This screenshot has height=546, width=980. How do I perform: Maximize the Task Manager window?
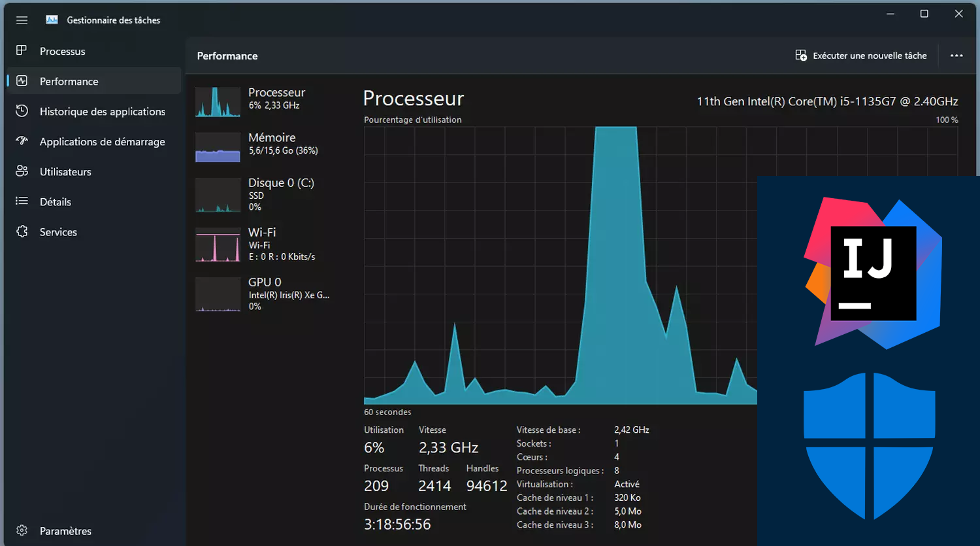click(924, 14)
